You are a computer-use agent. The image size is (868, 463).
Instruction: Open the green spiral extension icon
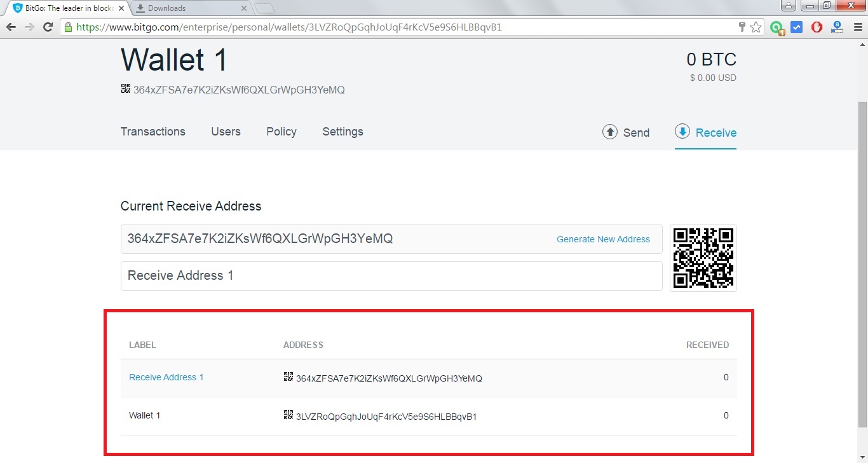pyautogui.click(x=776, y=27)
